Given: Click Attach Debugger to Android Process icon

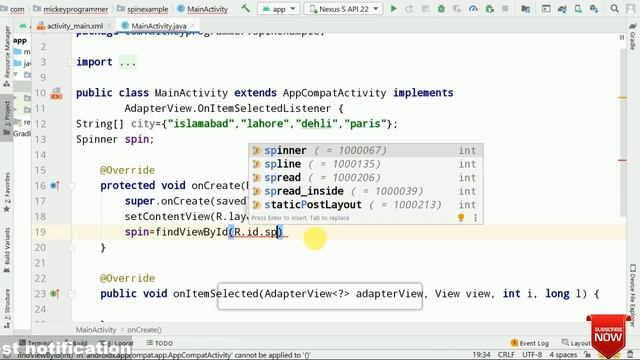Looking at the screenshot, I should coord(489,9).
